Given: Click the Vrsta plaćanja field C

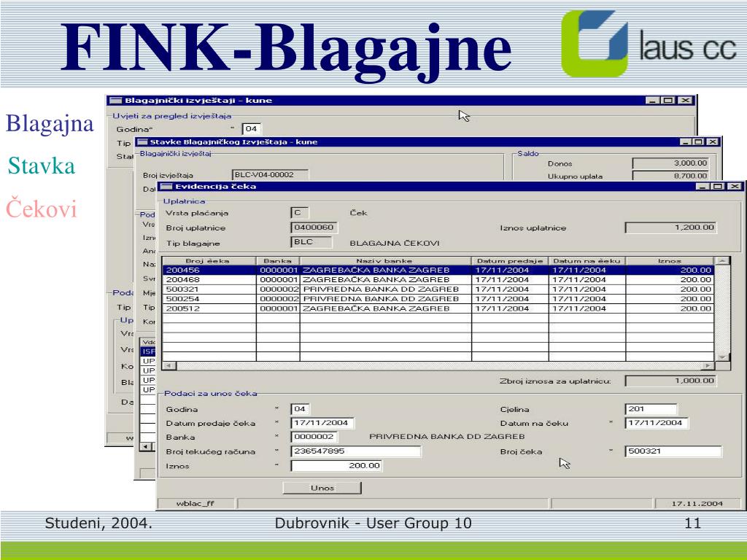Looking at the screenshot, I should point(299,213).
